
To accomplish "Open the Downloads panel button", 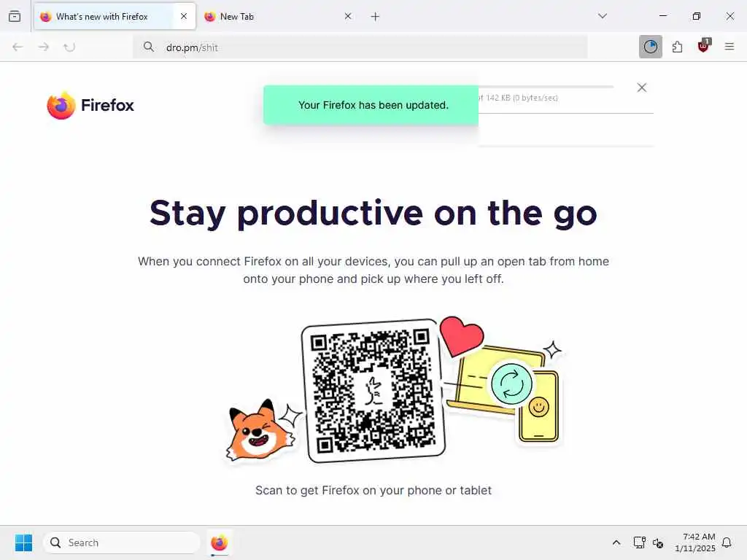I will (x=650, y=47).
